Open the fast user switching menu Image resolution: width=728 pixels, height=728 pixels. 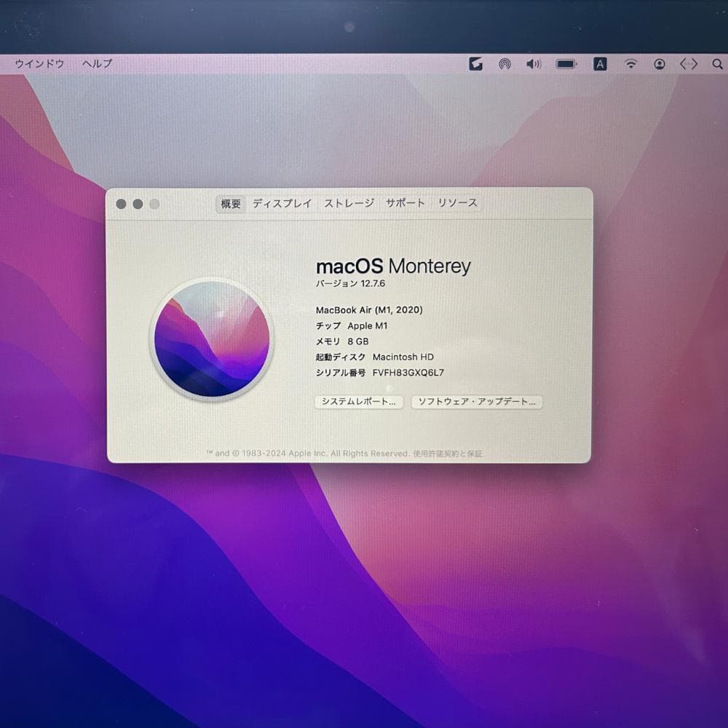(x=659, y=64)
